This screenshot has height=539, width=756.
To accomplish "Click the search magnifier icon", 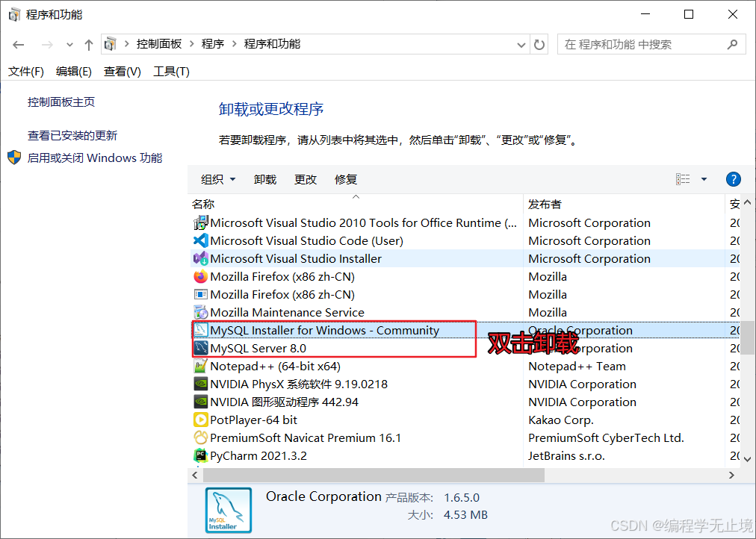I will (732, 44).
